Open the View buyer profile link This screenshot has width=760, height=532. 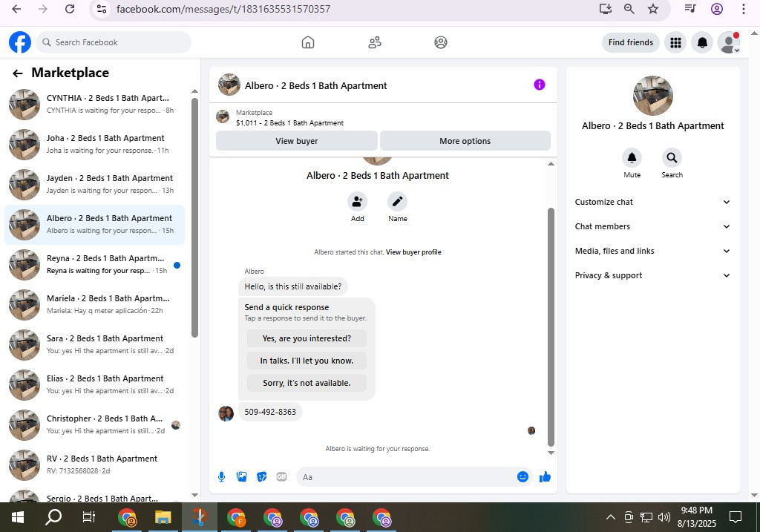coord(413,252)
